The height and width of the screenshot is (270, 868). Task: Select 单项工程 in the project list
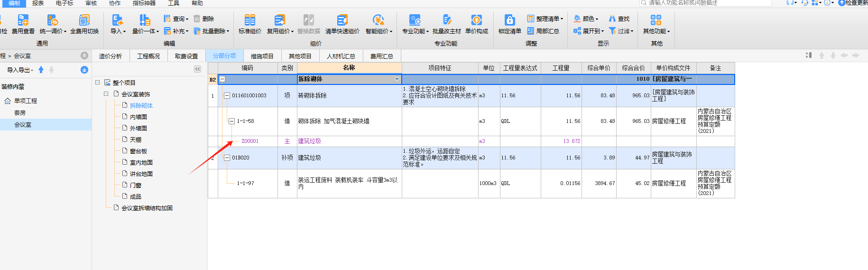(x=26, y=101)
